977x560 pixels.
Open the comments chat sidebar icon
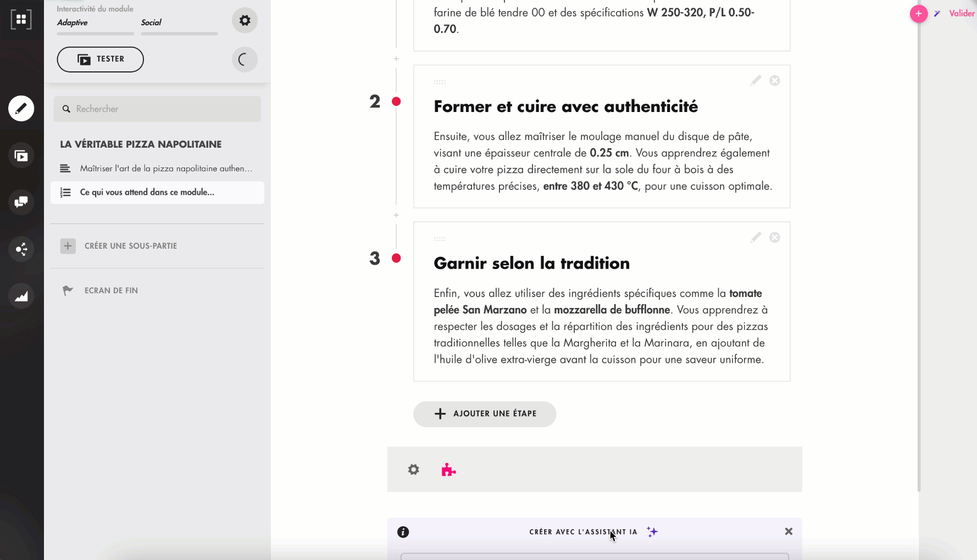pyautogui.click(x=21, y=202)
